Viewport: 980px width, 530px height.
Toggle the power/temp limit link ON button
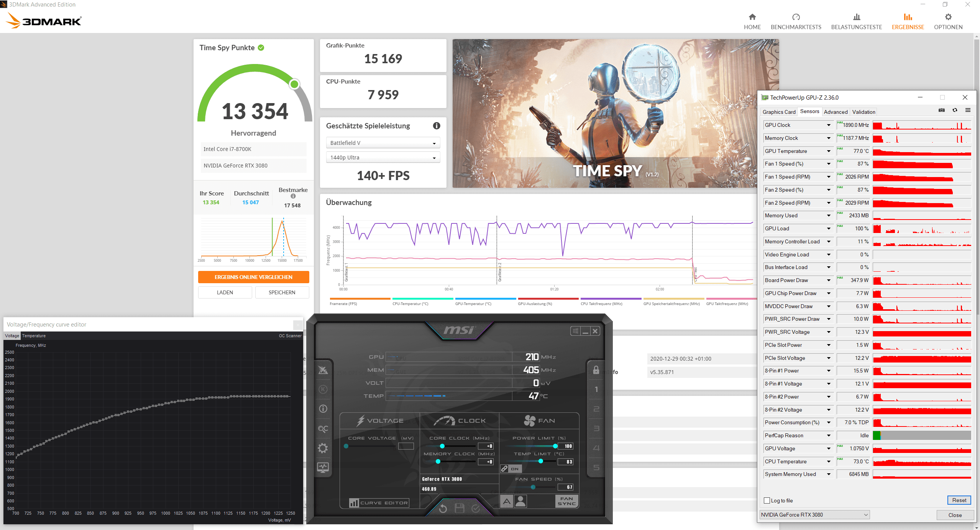(511, 469)
